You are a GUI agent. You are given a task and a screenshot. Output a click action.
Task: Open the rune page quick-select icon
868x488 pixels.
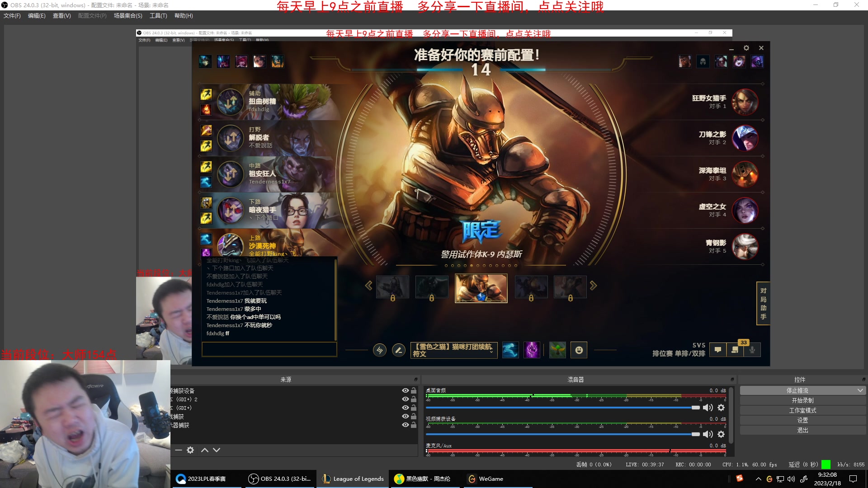click(x=380, y=350)
